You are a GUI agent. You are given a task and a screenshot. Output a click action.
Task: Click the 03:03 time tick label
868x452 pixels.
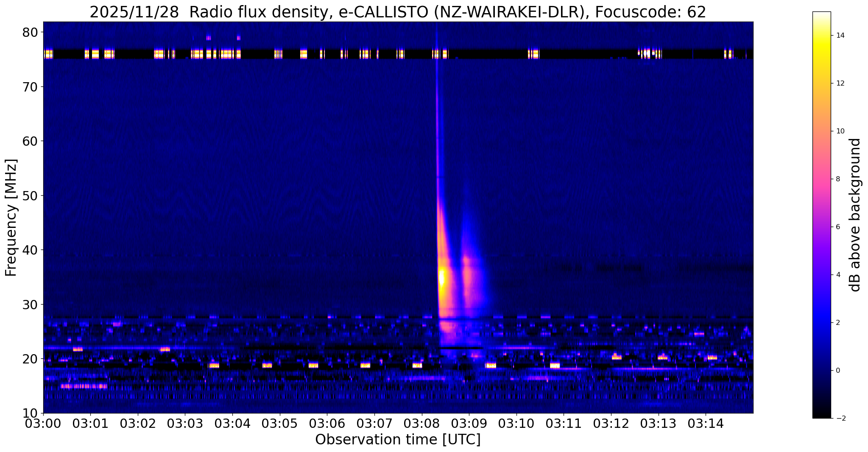pyautogui.click(x=185, y=424)
